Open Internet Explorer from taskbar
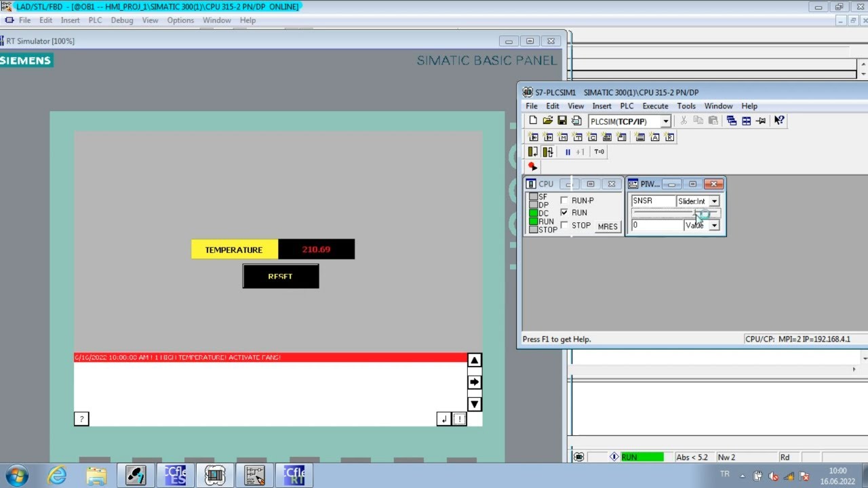 tap(57, 475)
